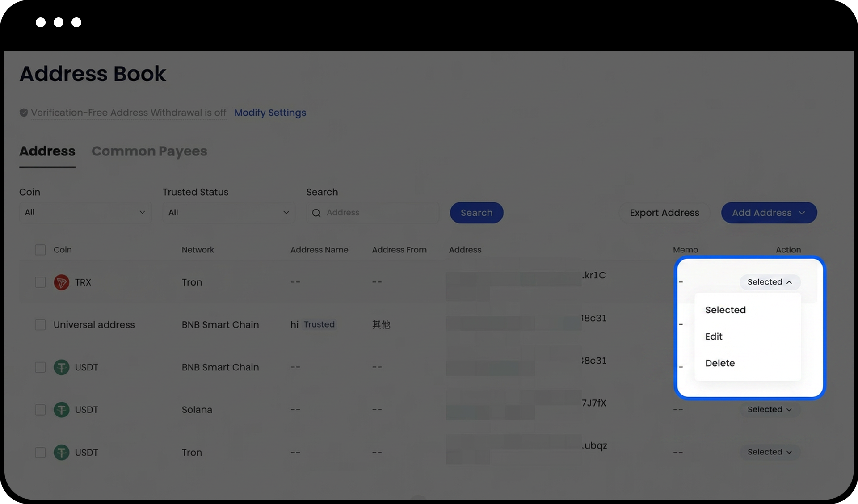Click the chevron on Add Address button
The height and width of the screenshot is (504, 858).
point(802,213)
